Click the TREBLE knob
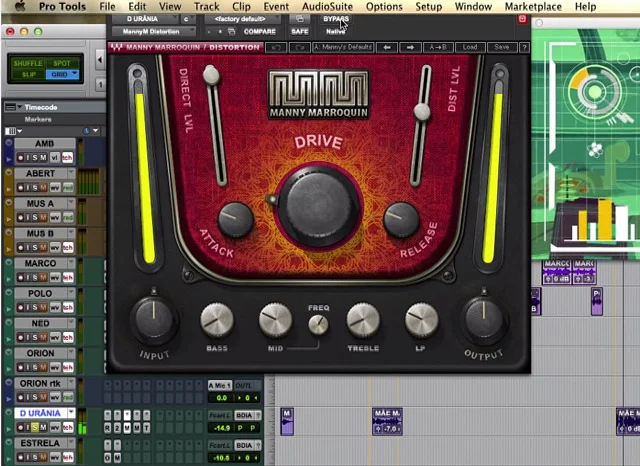 [363, 320]
